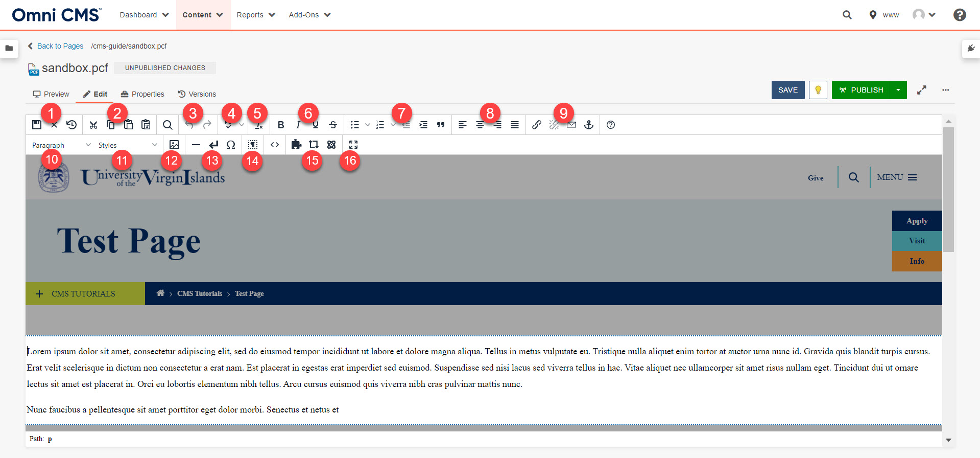Click the Restore Last Draft icon
980x458 pixels.
(x=71, y=125)
